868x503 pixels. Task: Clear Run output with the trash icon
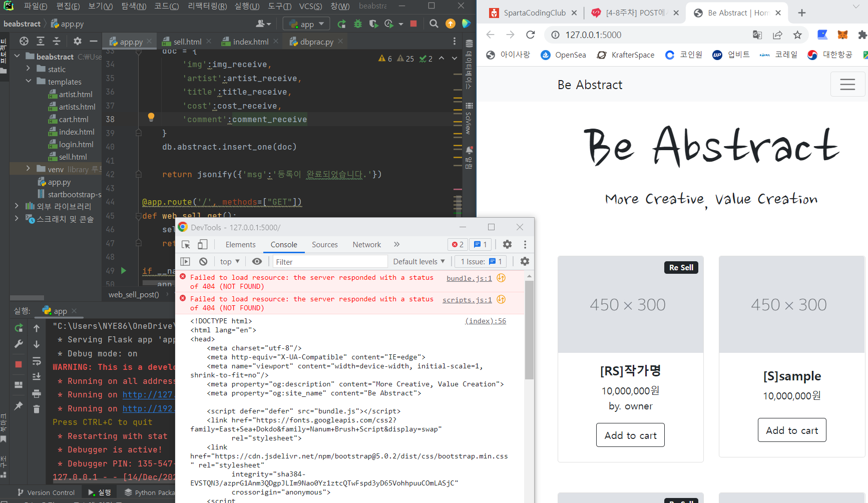pos(36,409)
